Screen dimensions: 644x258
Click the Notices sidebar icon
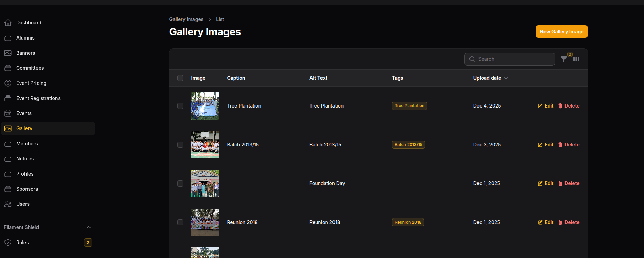(8, 159)
